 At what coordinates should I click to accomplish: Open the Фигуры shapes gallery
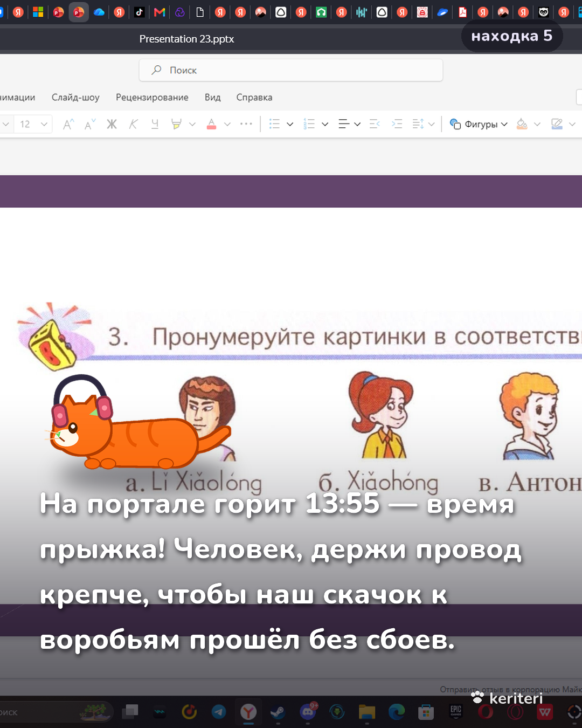pyautogui.click(x=479, y=124)
